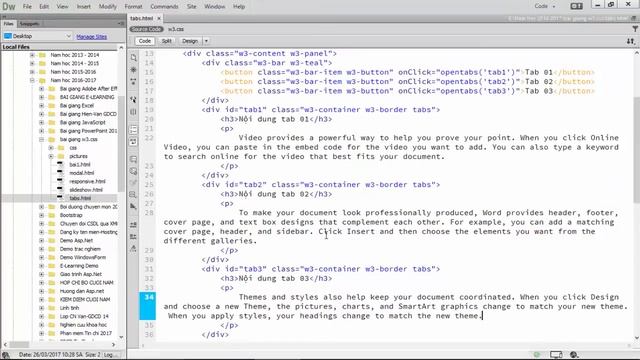This screenshot has height=360, width=640.
Task: Click the Local Files column header
Action: pyautogui.click(x=16, y=47)
